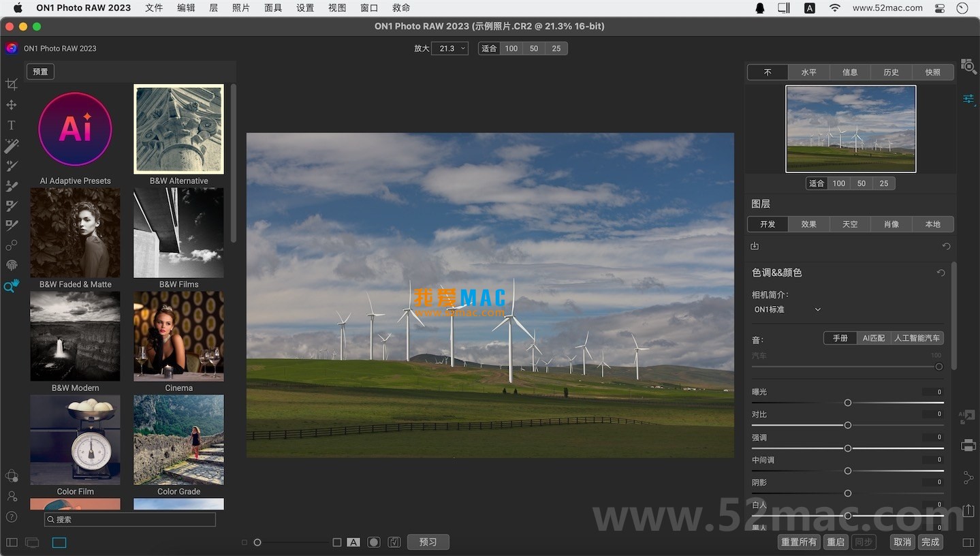Click the 曝光 exposure slider handle
The height and width of the screenshot is (556, 980).
pos(848,403)
